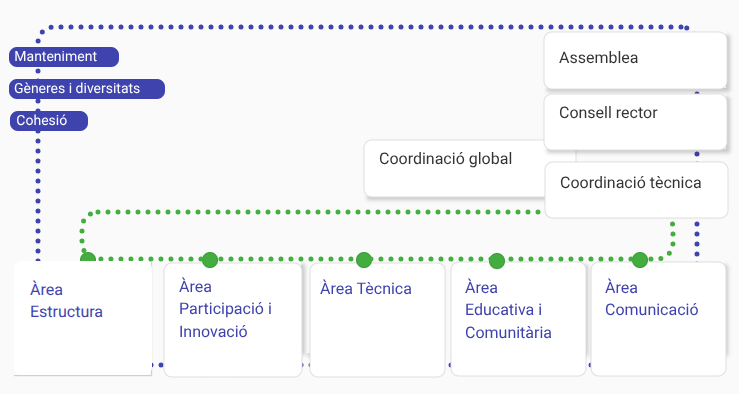This screenshot has width=739, height=394.
Task: Open the Àrea Tècnica link
Action: point(366,288)
